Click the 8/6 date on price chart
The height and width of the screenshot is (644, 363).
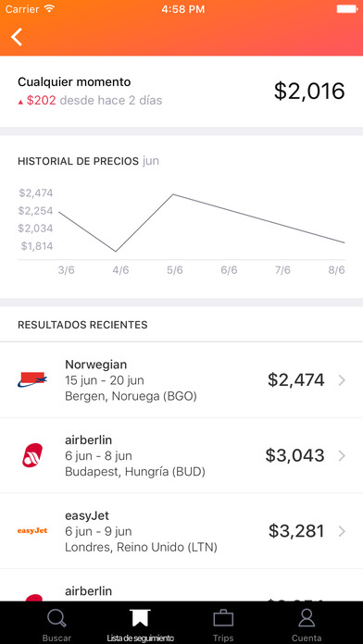point(337,271)
